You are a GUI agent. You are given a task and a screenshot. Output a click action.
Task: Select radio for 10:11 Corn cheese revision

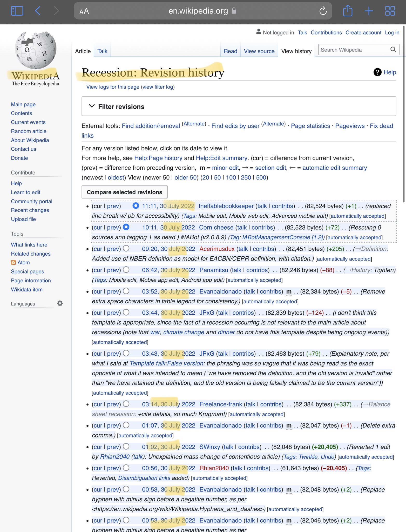point(126,227)
